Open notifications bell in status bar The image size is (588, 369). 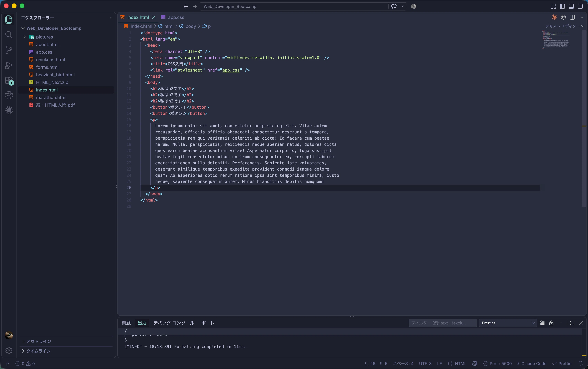pyautogui.click(x=581, y=363)
